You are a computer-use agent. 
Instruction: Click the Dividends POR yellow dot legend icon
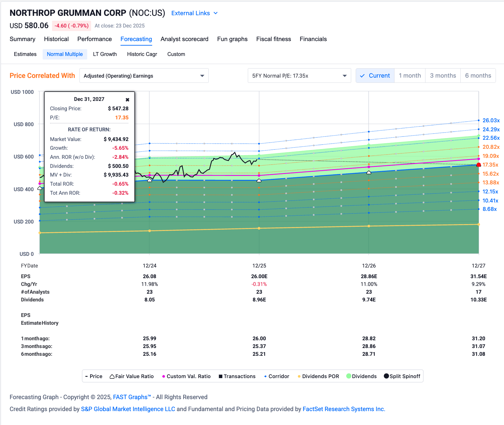click(x=299, y=376)
